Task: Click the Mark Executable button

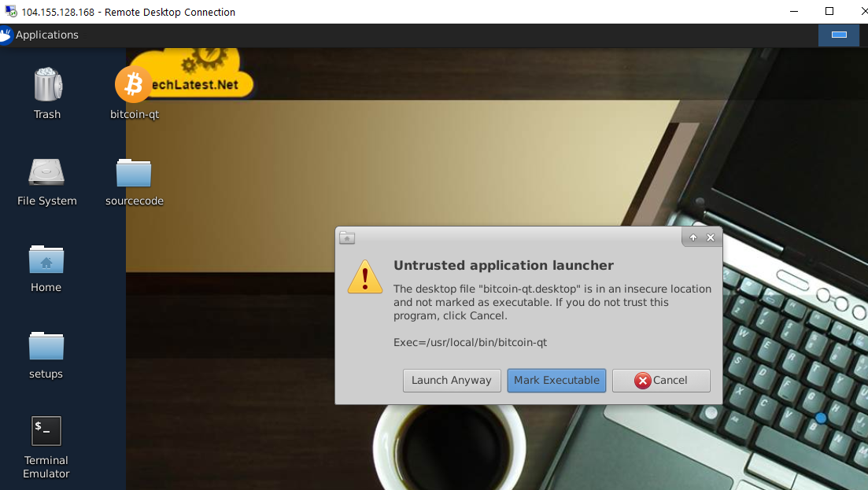Action: [x=557, y=381]
